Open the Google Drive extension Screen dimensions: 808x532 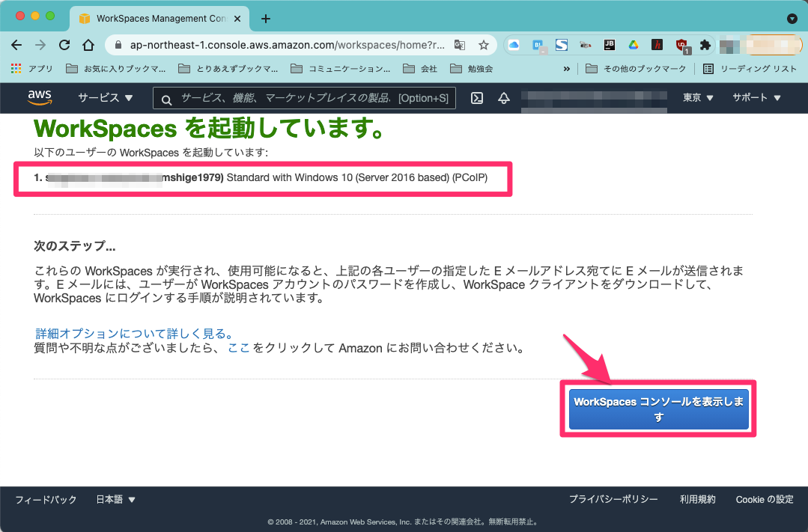[633, 45]
